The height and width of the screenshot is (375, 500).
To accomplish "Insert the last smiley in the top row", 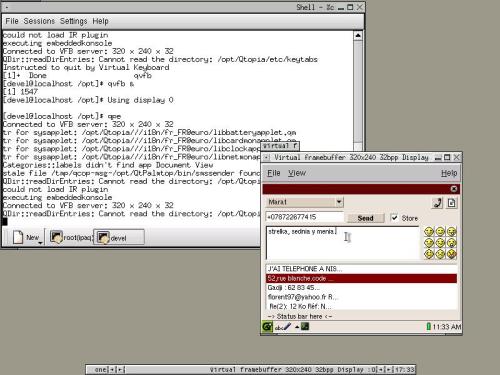I will point(452,231).
